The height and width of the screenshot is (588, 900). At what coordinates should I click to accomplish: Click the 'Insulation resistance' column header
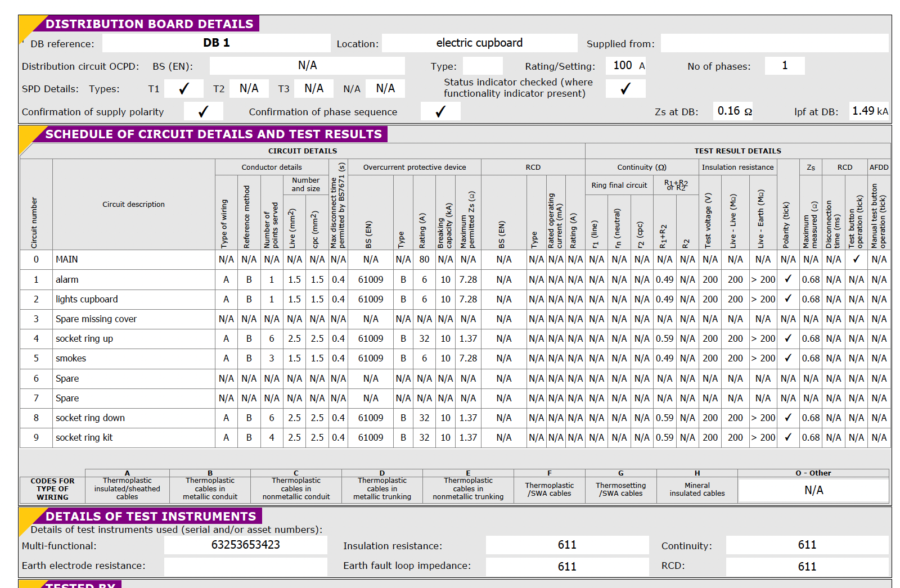tap(737, 167)
